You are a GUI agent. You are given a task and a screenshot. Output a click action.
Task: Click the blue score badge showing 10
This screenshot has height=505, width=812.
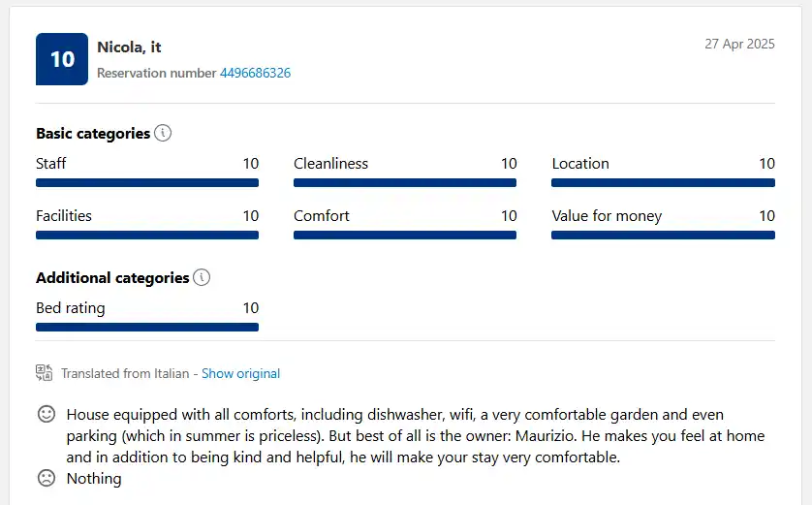(62, 59)
